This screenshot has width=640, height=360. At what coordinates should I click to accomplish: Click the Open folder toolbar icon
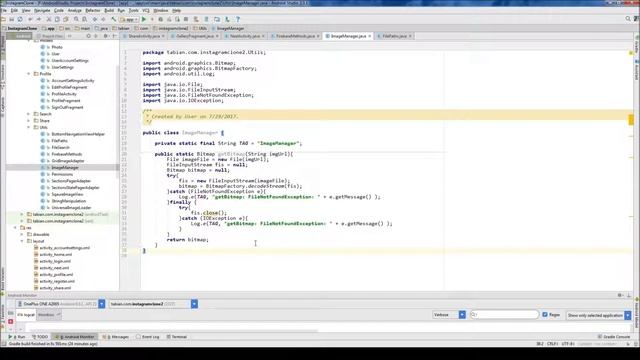click(3, 19)
